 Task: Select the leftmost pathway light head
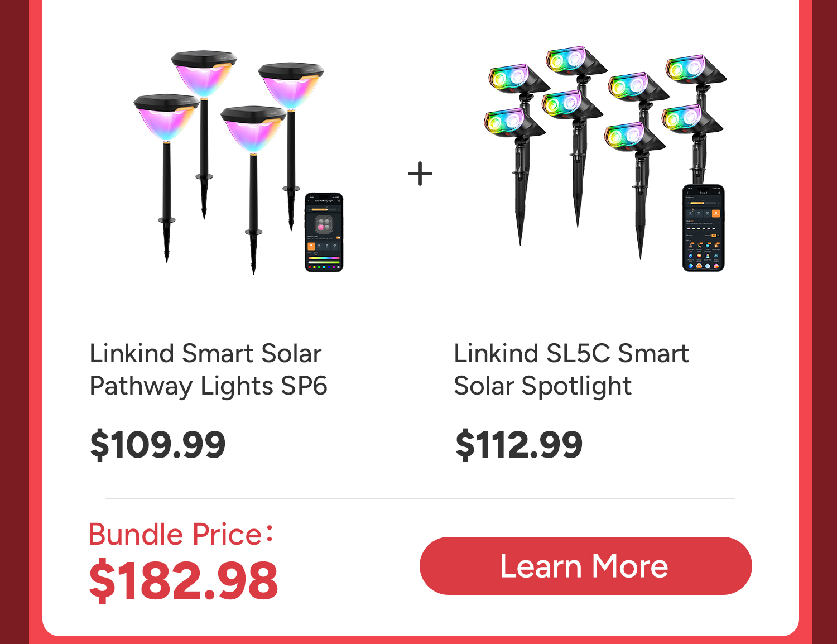pos(166,117)
